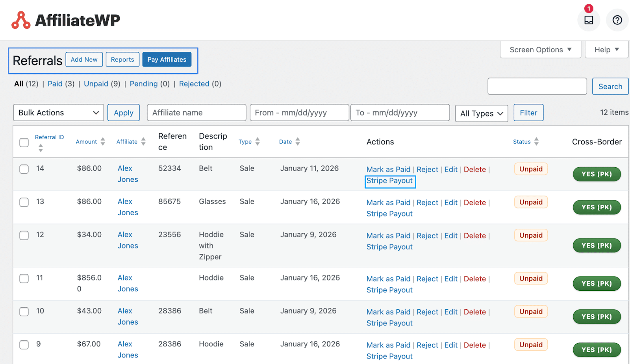The width and height of the screenshot is (630, 364).
Task: Click Unpaid status badge on referral 9
Action: tap(531, 345)
